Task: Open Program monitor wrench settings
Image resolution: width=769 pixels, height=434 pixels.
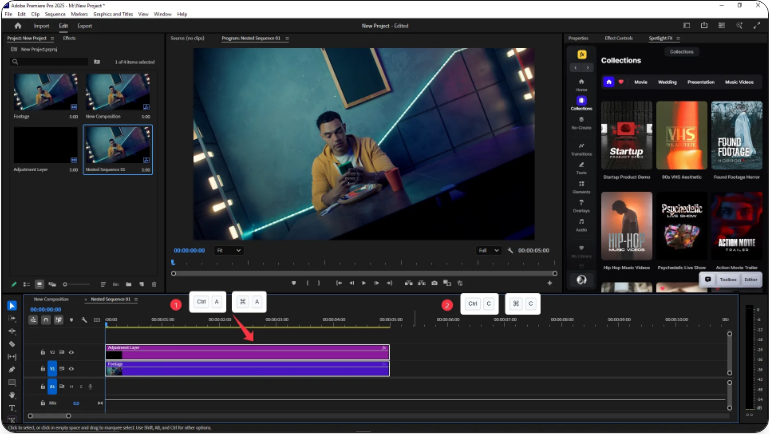Action: click(x=510, y=250)
